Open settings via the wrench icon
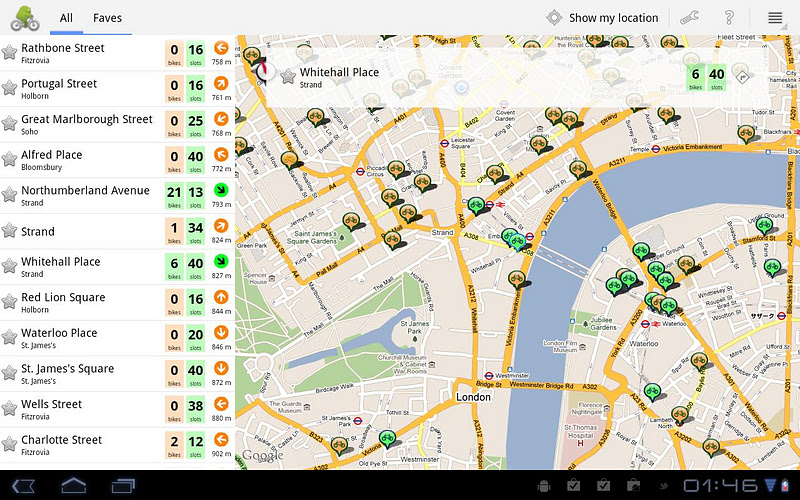This screenshot has width=800, height=500. pos(689,18)
